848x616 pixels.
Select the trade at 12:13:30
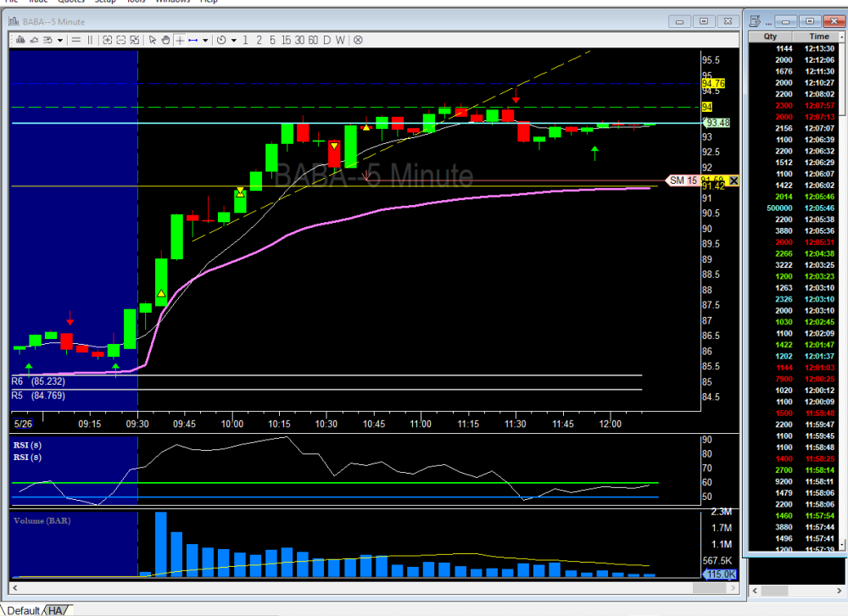coord(795,48)
